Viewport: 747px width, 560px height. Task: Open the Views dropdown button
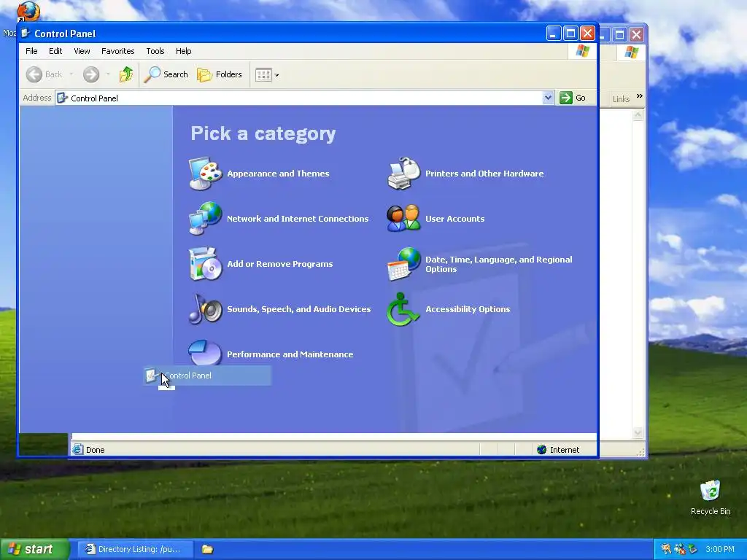pyautogui.click(x=267, y=75)
